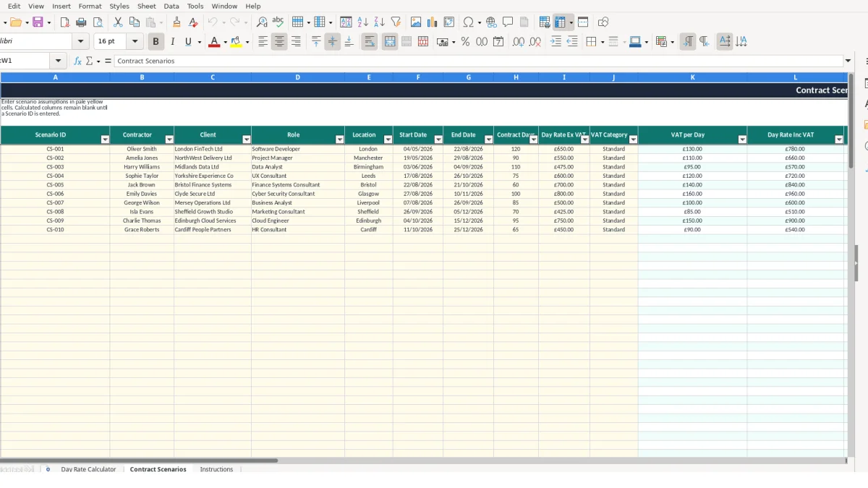Apply the blue Background Color swatch
Image resolution: width=868 pixels, height=488 pixels.
[634, 42]
